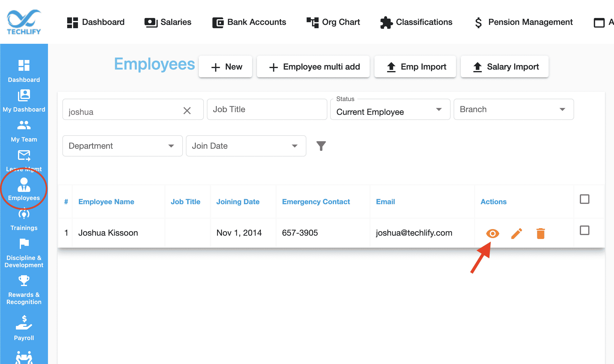Edit Joshua Kissoon with pencil icon
The height and width of the screenshot is (364, 614).
tap(517, 233)
